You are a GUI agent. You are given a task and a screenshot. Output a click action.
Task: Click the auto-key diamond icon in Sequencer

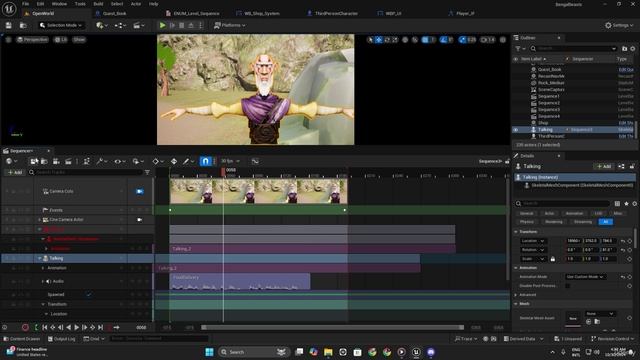[x=174, y=161]
